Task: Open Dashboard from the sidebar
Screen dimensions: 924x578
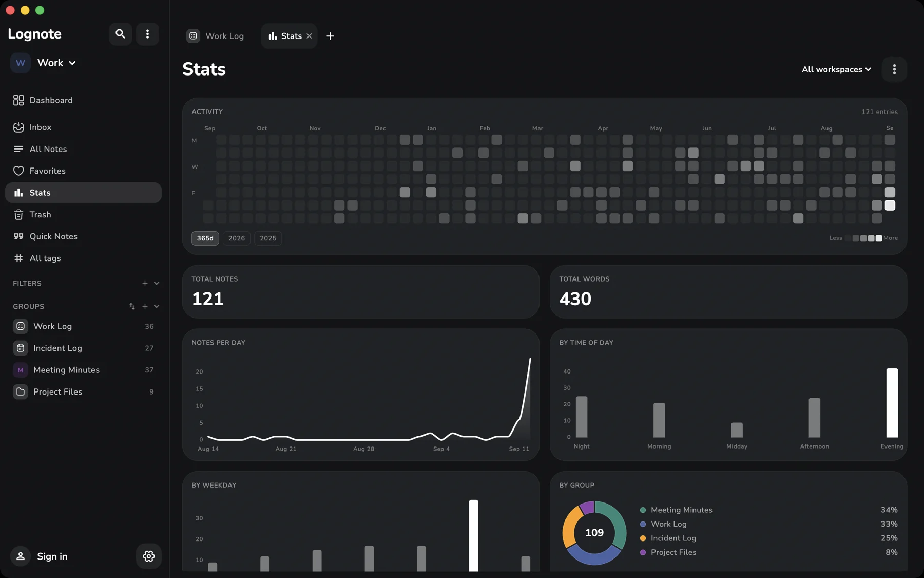Action: tap(83, 100)
